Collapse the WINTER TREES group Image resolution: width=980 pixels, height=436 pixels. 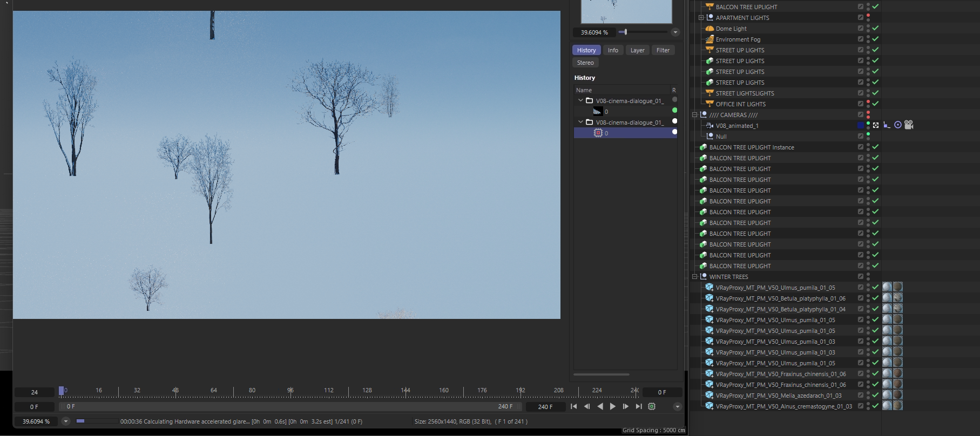(x=694, y=277)
